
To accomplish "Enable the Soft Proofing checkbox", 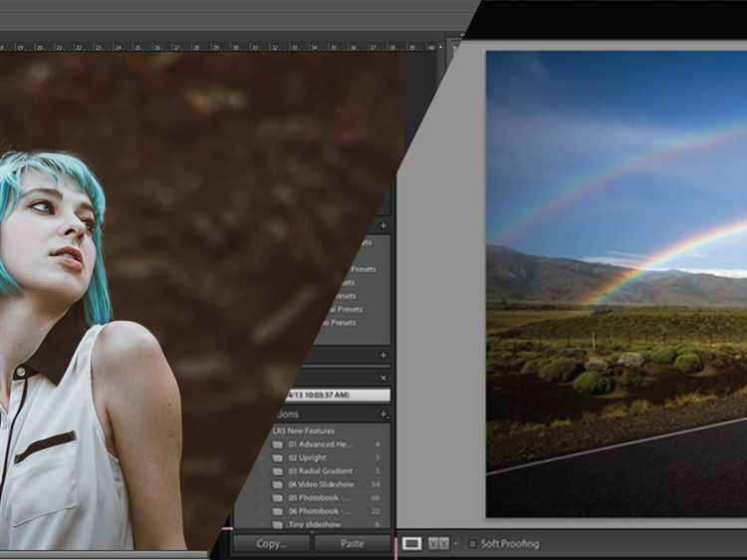I will (x=472, y=544).
